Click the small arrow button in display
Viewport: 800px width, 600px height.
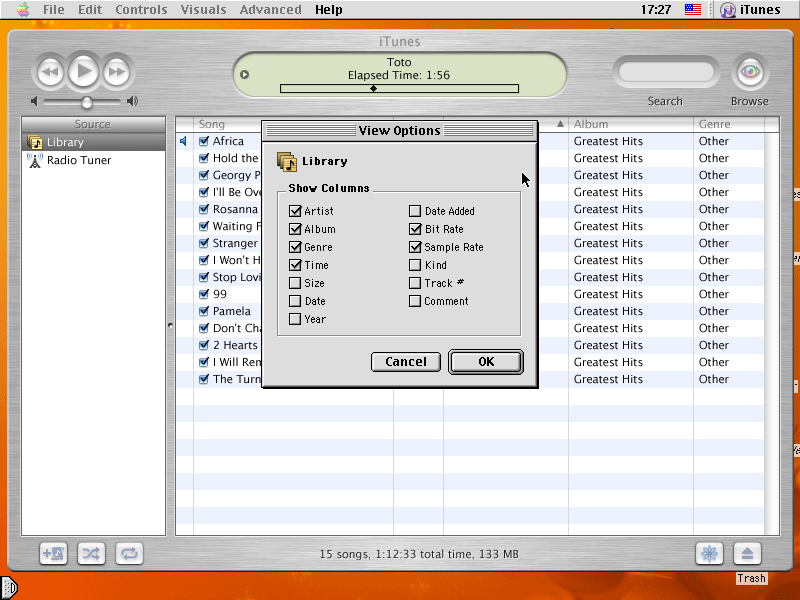pyautogui.click(x=244, y=74)
